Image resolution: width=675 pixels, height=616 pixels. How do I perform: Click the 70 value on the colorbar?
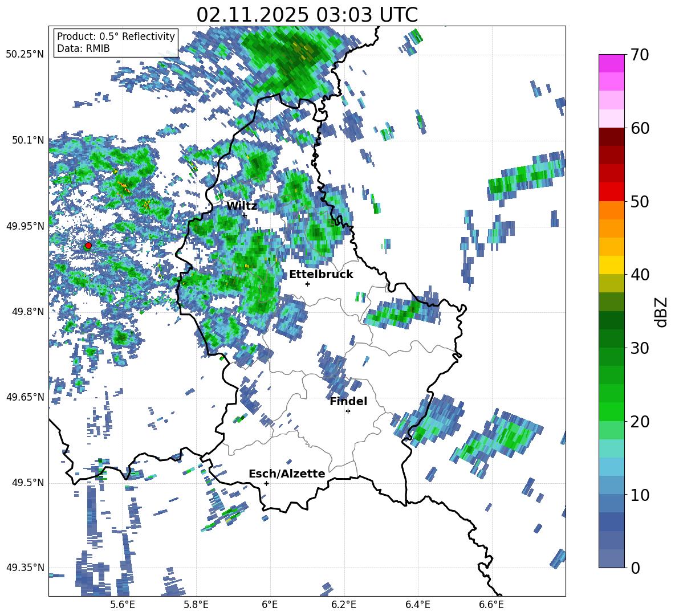point(640,55)
